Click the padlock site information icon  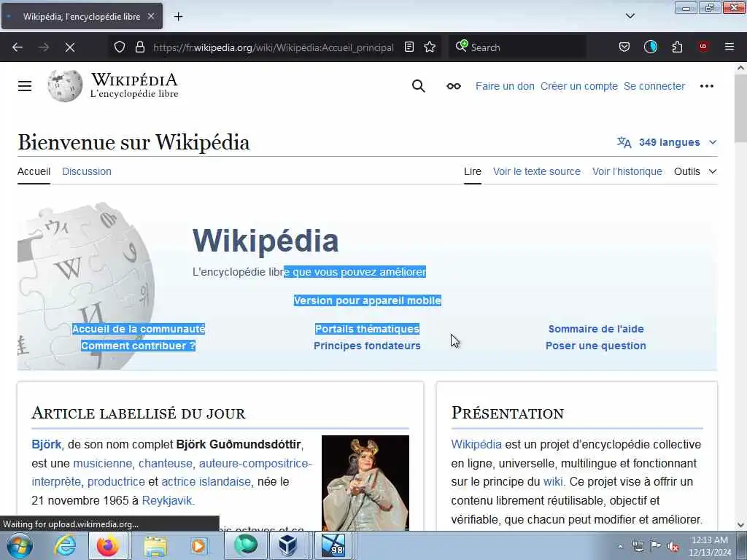[x=140, y=47]
